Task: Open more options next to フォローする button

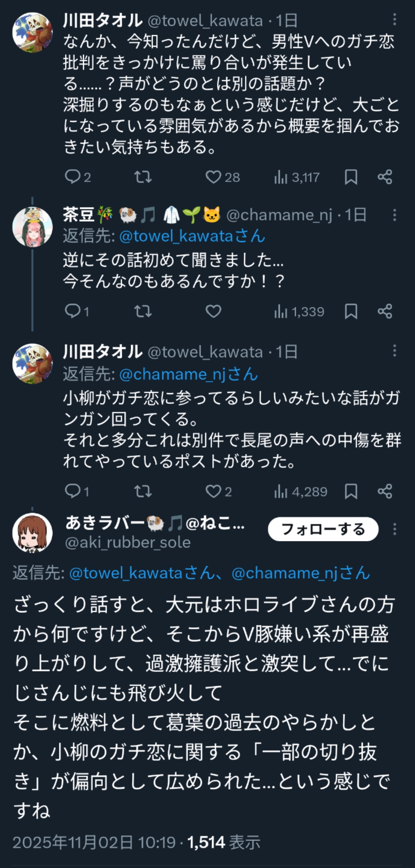Action: point(395,529)
